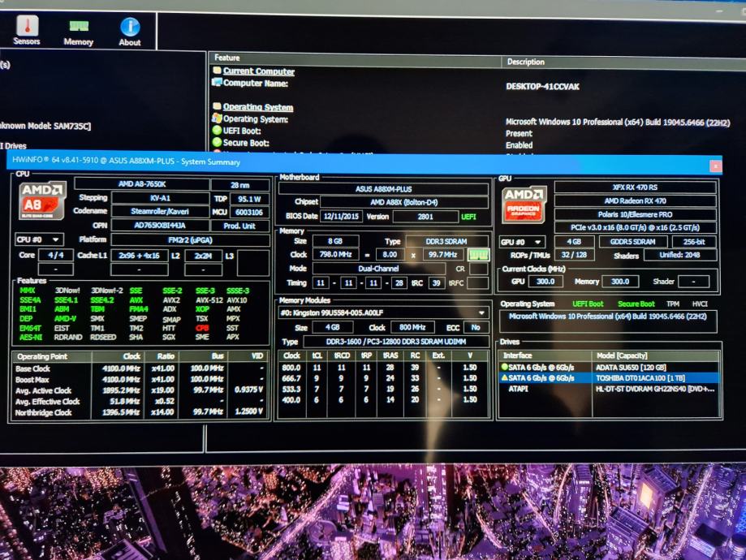Click the MCU 6003106 field
Viewport: 746px width, 560px height.
pos(249,212)
